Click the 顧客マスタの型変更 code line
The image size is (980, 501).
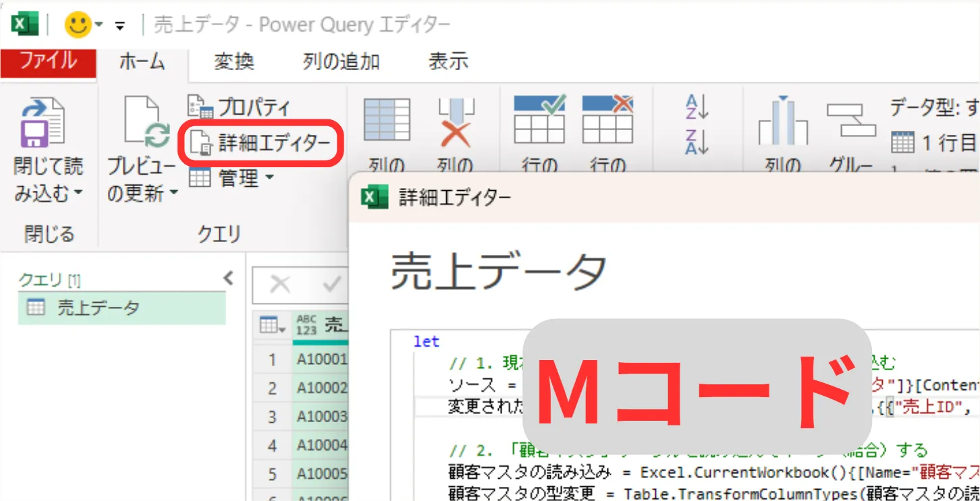pos(714,493)
